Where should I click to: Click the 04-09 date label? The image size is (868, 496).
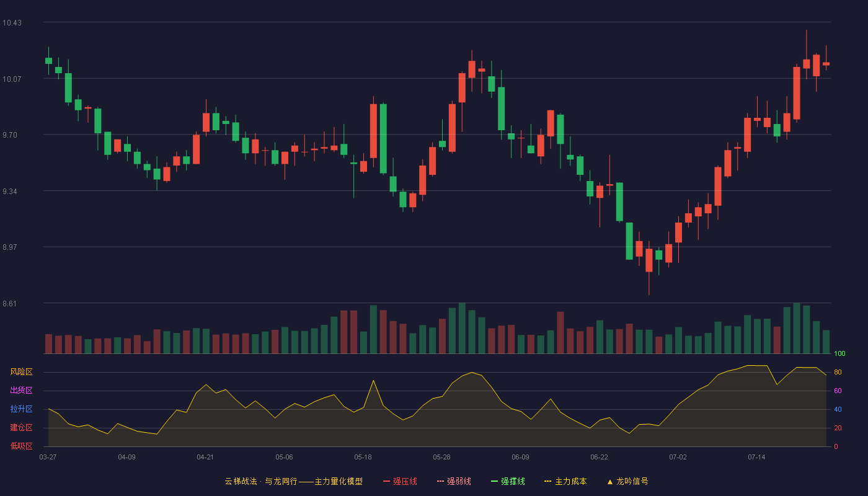tap(126, 457)
